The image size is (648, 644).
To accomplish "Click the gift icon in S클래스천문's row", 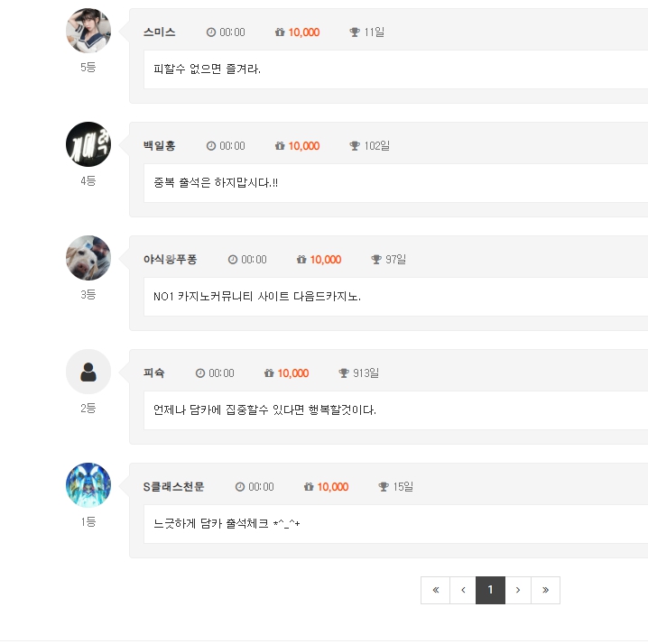I will coord(309,487).
